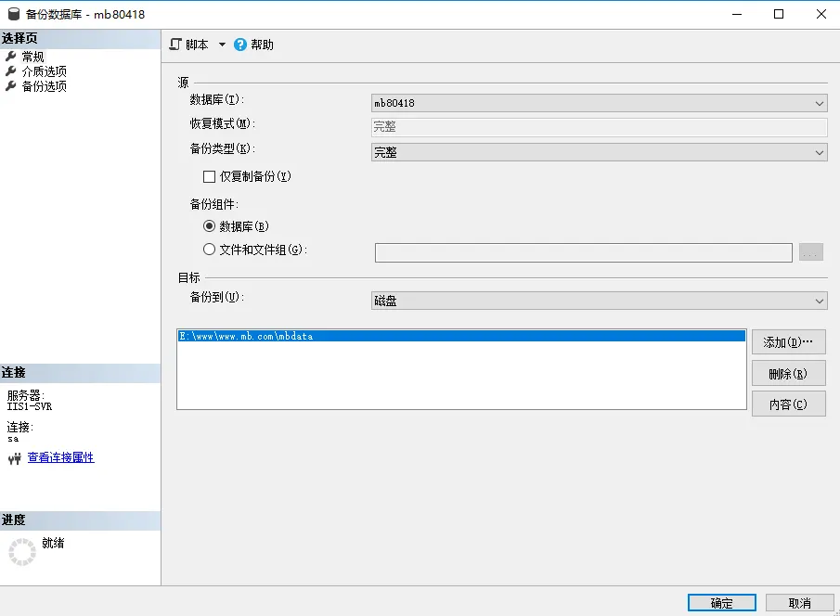Click the 内容 button

click(789, 404)
